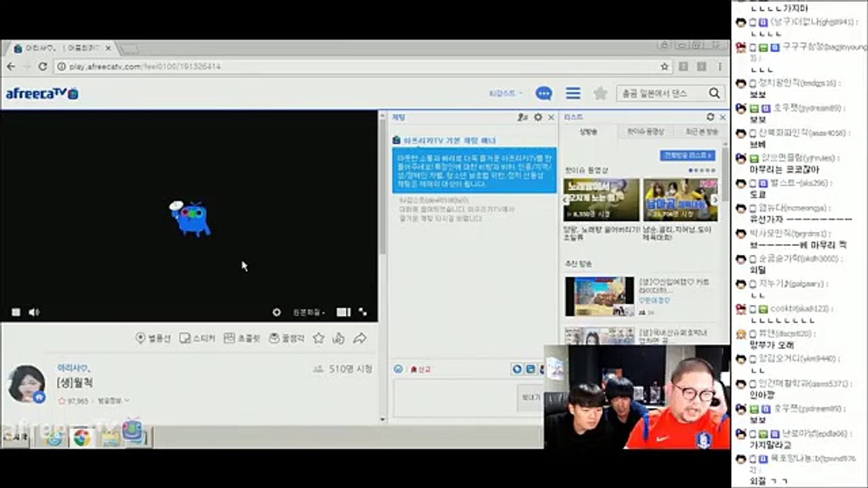868x488 pixels.
Task: Bookmark page with address bar star
Action: (x=665, y=66)
